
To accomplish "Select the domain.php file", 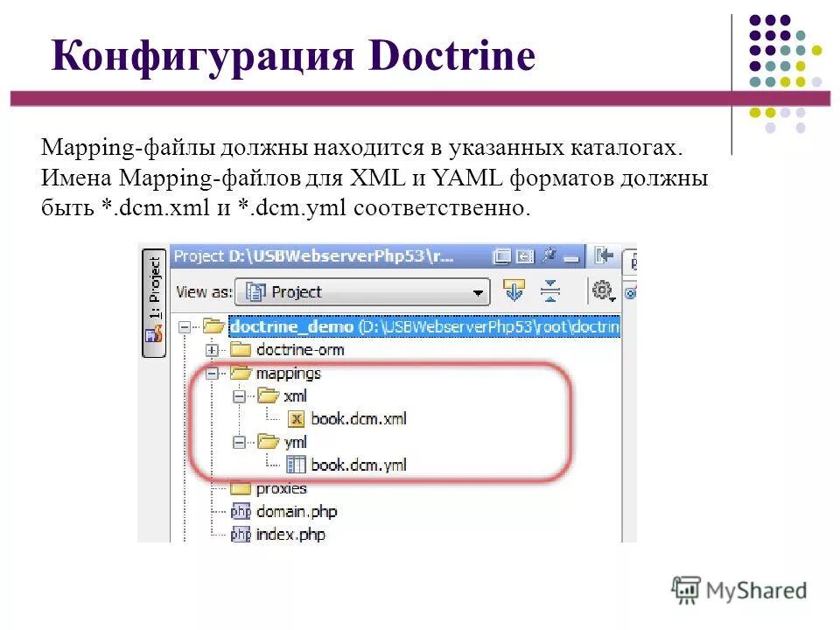I will click(x=297, y=512).
